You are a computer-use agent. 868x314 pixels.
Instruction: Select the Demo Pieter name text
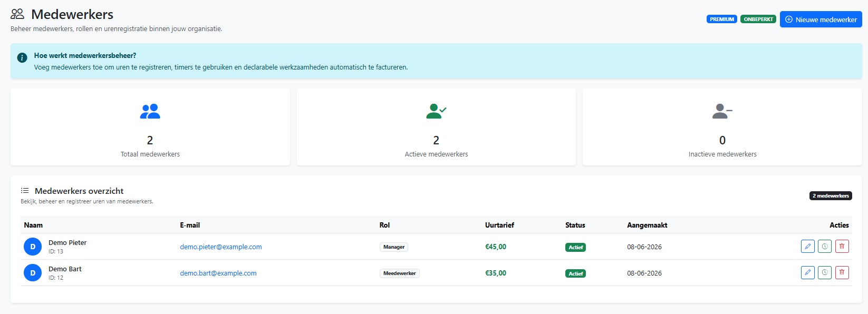pyautogui.click(x=67, y=243)
